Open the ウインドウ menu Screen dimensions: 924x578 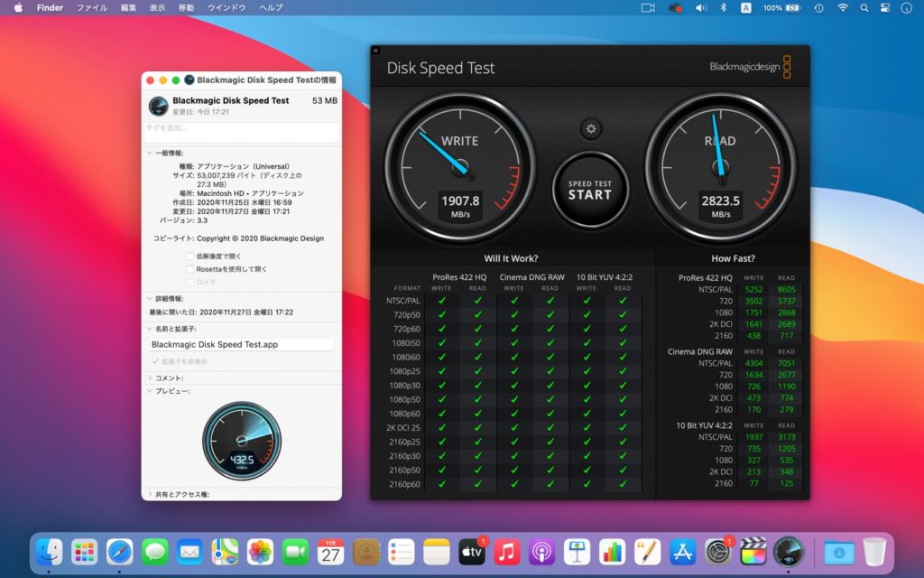[x=226, y=7]
